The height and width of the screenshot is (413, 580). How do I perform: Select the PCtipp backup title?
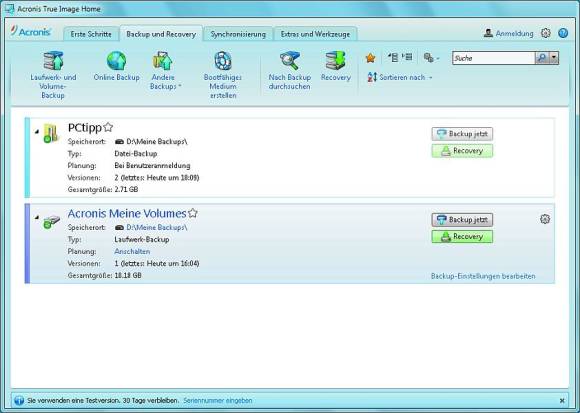pyautogui.click(x=85, y=128)
